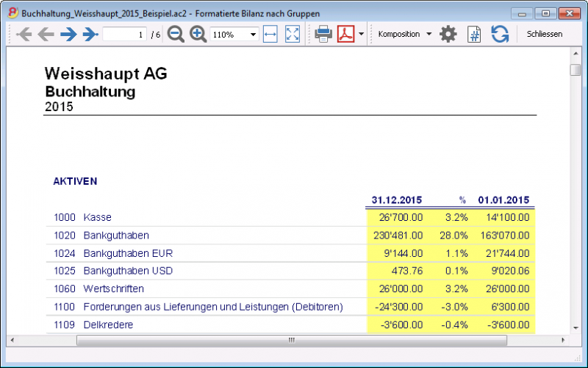Click Debitoren balance -24'300.00
The height and width of the screenshot is (368, 588).
coord(399,307)
